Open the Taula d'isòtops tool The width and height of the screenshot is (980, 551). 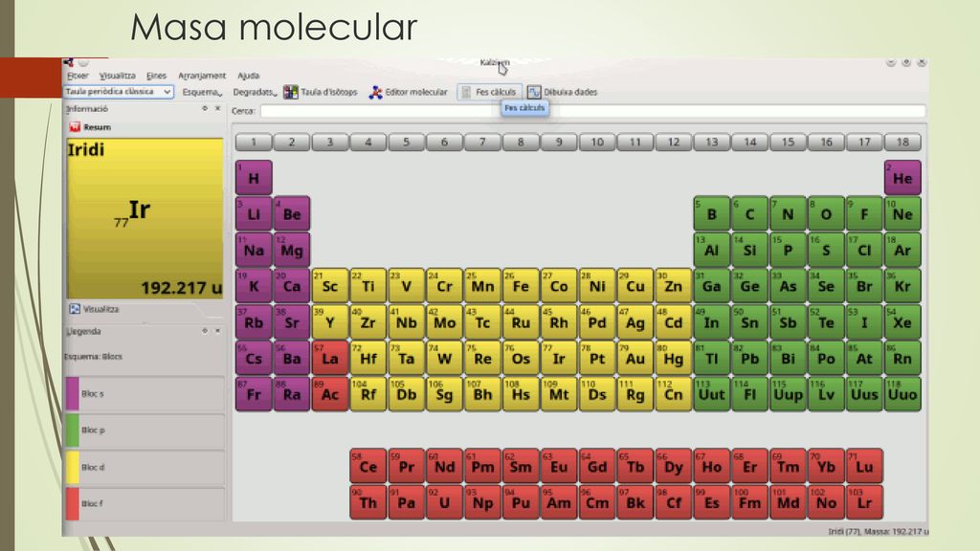point(320,93)
